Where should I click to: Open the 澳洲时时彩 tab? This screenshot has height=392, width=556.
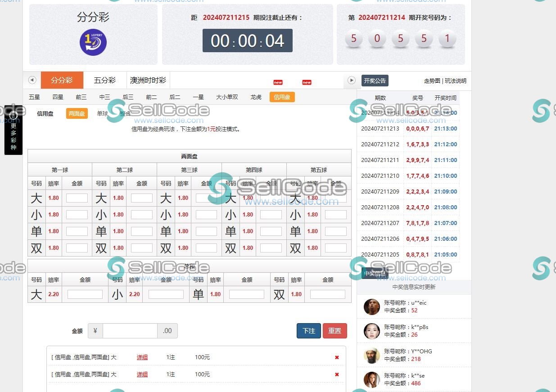click(x=148, y=80)
